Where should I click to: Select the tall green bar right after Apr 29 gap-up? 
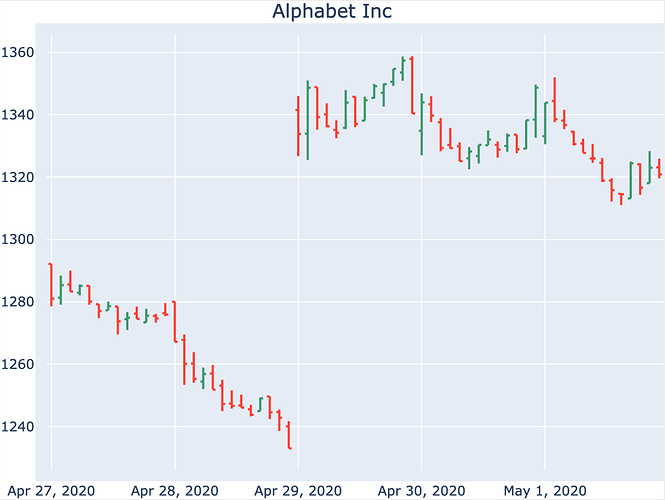point(308,120)
